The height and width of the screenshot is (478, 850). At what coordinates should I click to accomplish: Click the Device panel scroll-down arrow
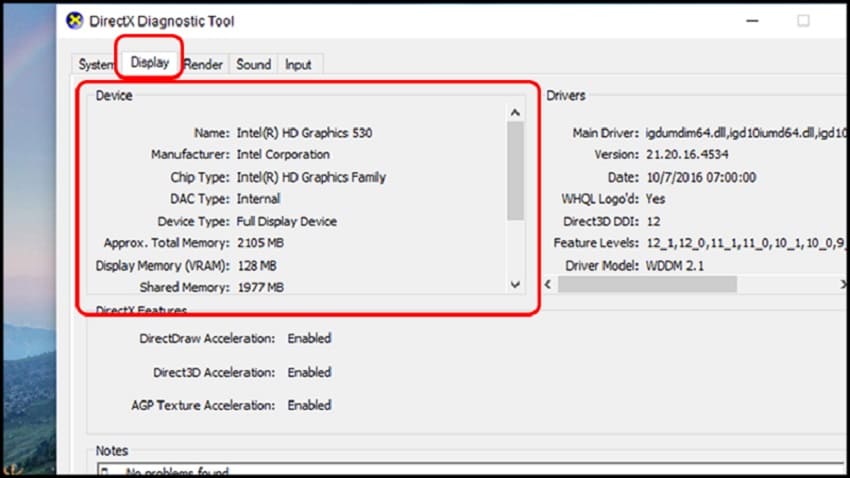[515, 285]
